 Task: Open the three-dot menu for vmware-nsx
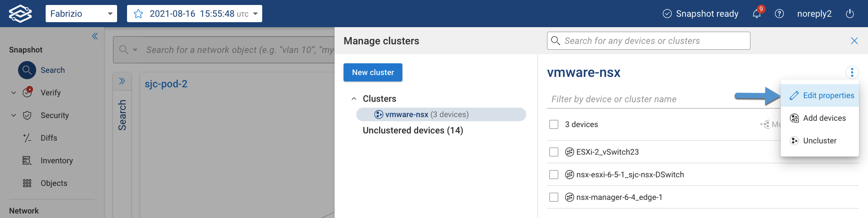click(x=852, y=72)
